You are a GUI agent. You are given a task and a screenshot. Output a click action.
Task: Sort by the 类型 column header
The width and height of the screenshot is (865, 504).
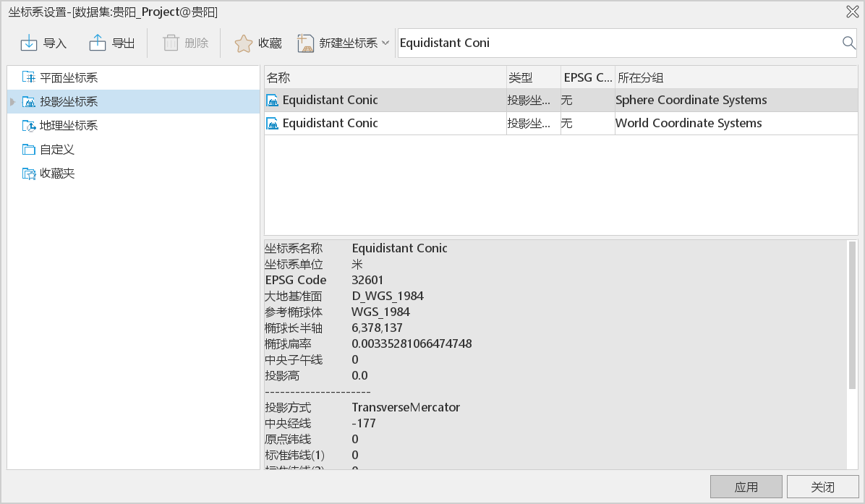[532, 77]
